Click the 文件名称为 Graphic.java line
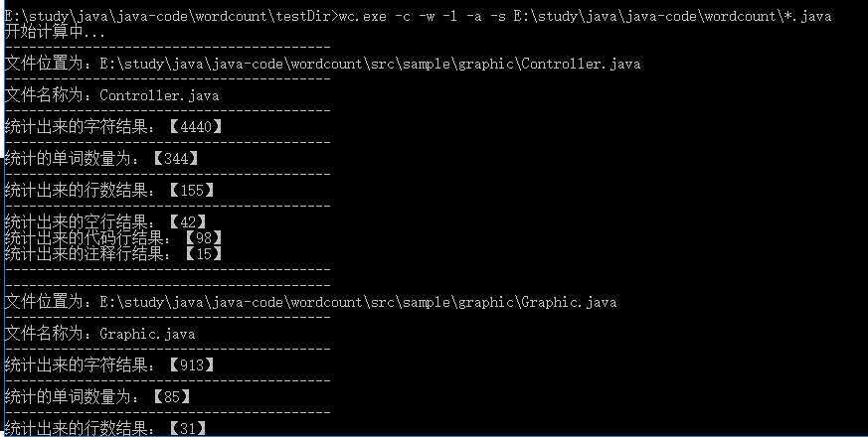The width and height of the screenshot is (868, 437). point(99,334)
